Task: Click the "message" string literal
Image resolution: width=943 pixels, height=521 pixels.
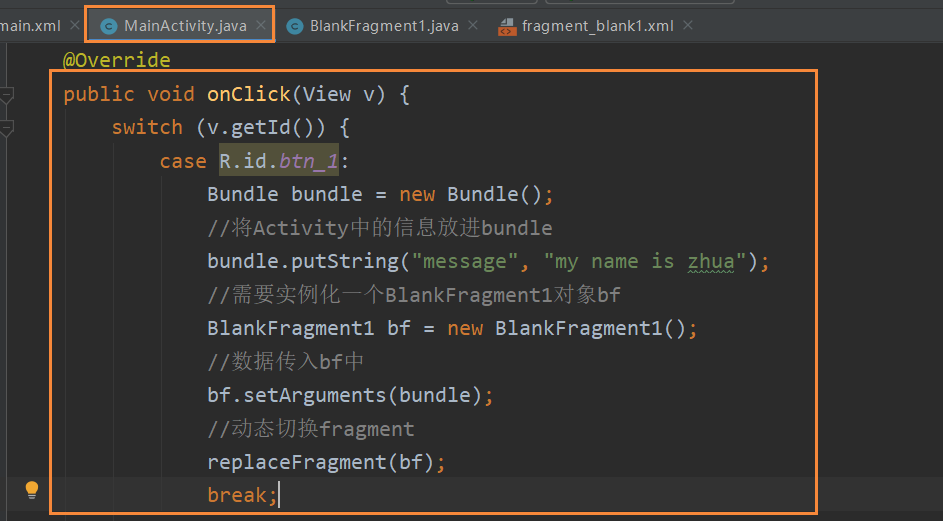Action: point(465,262)
